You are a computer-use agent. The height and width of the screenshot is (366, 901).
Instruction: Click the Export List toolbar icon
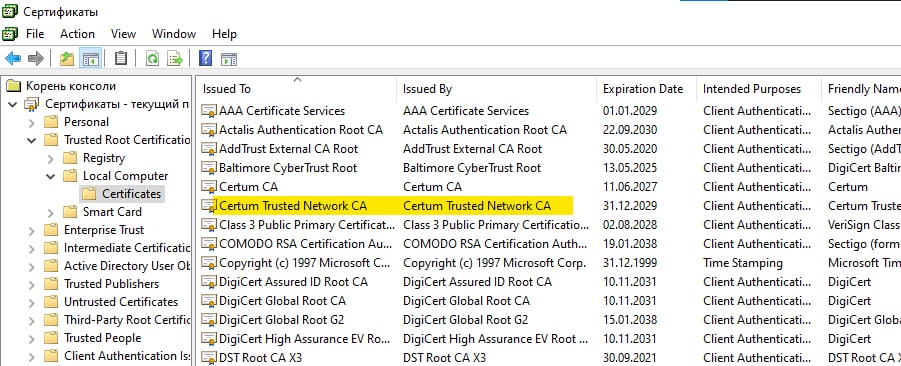click(x=175, y=58)
